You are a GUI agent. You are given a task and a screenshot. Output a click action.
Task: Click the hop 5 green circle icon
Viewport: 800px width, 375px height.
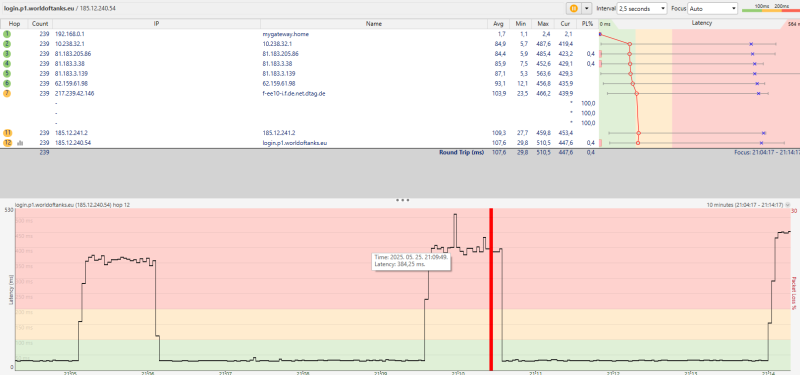7,73
